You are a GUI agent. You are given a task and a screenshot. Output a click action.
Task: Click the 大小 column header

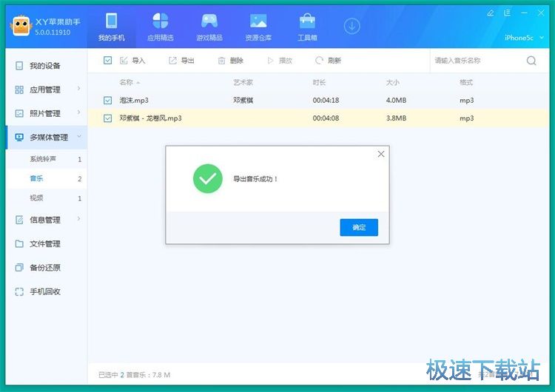point(392,82)
